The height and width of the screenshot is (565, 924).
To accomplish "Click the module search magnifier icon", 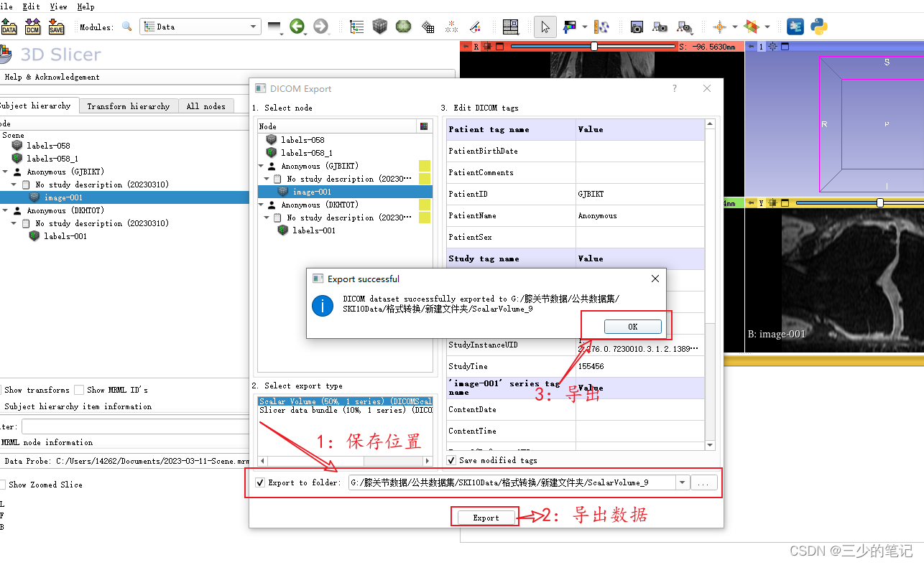I will (127, 27).
